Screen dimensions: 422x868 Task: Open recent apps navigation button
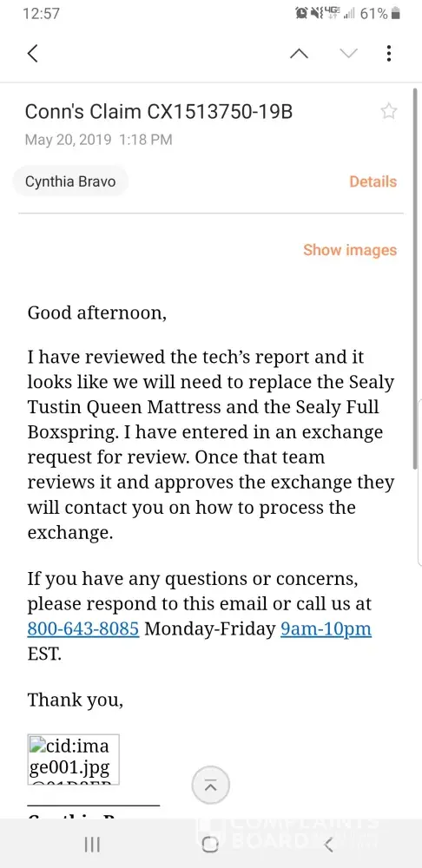92,845
